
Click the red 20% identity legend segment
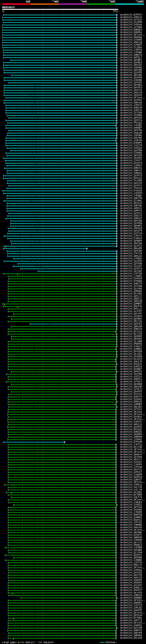point(16,4)
